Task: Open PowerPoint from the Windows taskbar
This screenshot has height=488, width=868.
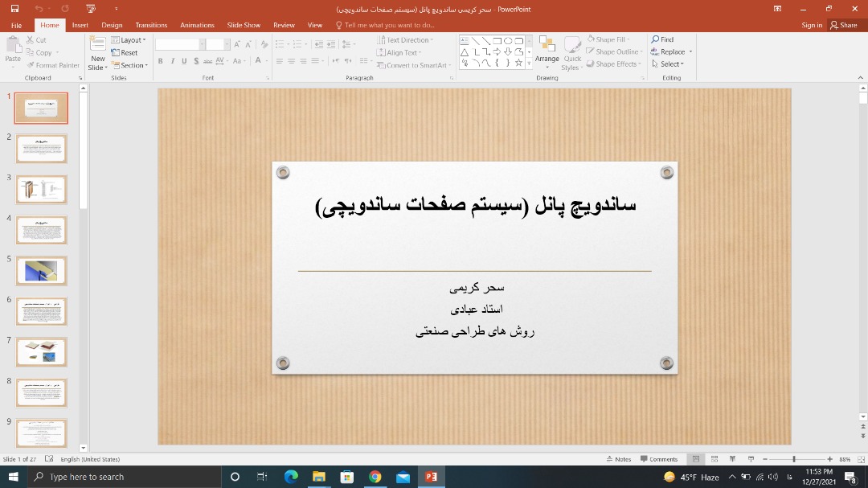Action: point(431,477)
